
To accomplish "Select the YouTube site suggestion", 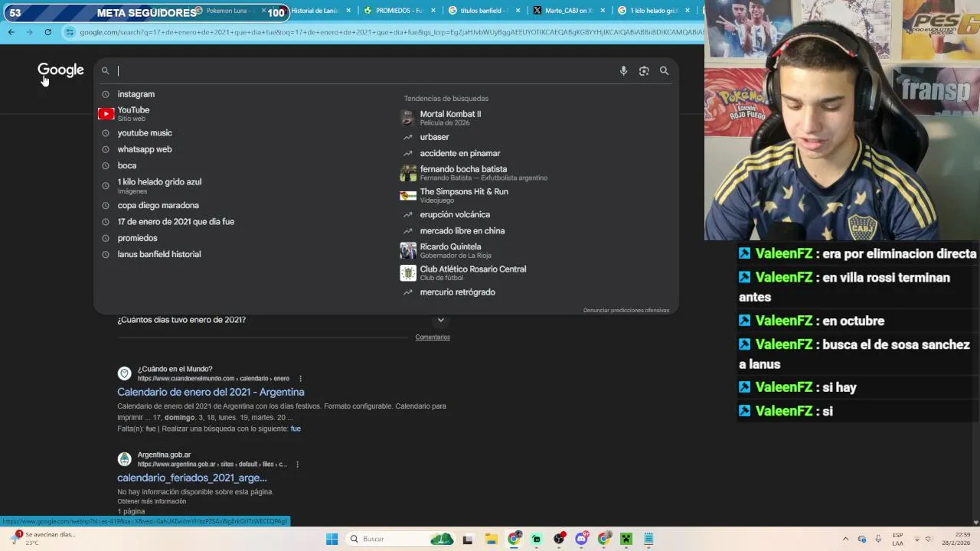I will pos(133,113).
